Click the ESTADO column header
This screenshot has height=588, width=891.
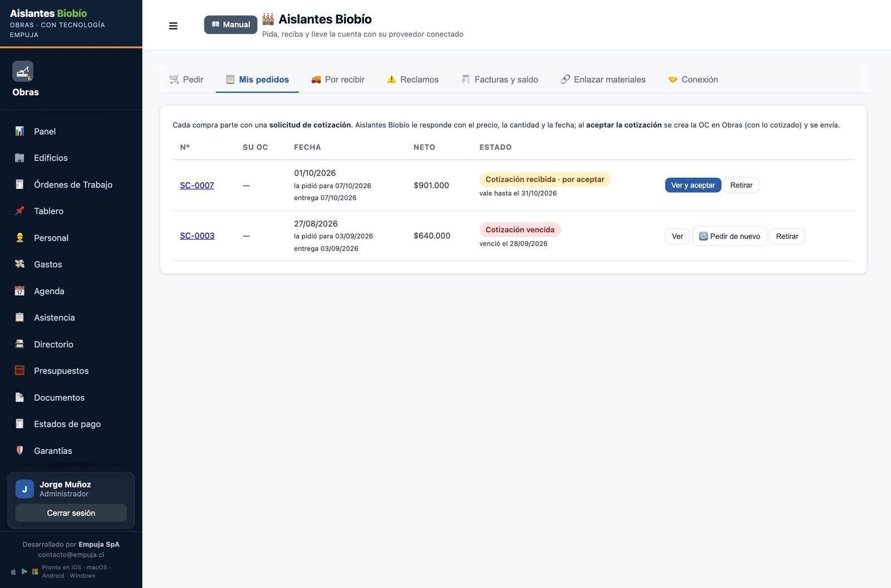click(495, 147)
